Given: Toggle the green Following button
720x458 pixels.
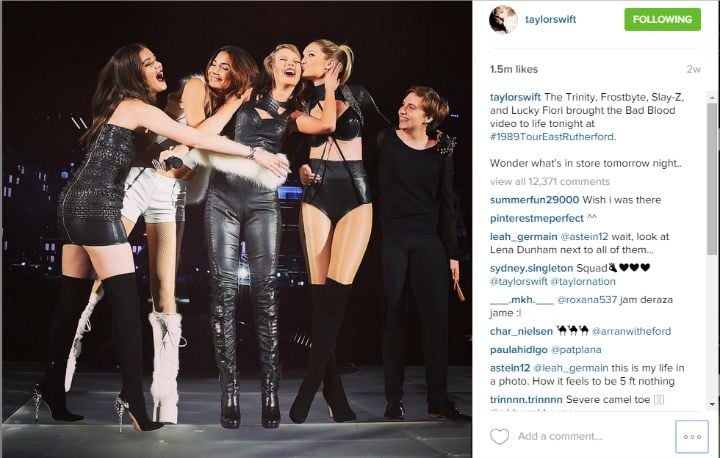Looking at the screenshot, I should coord(662,19).
